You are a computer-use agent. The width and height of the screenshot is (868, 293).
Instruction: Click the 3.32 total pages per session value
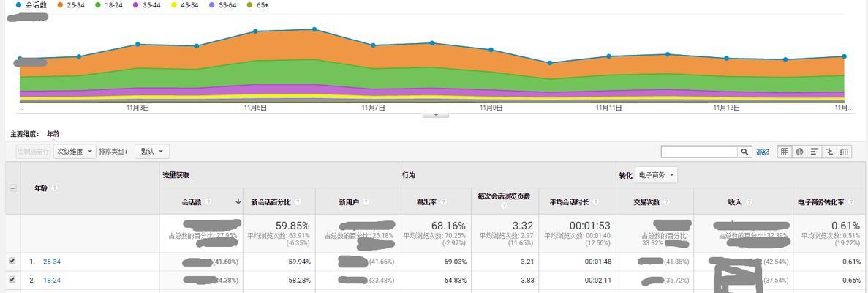pos(523,226)
